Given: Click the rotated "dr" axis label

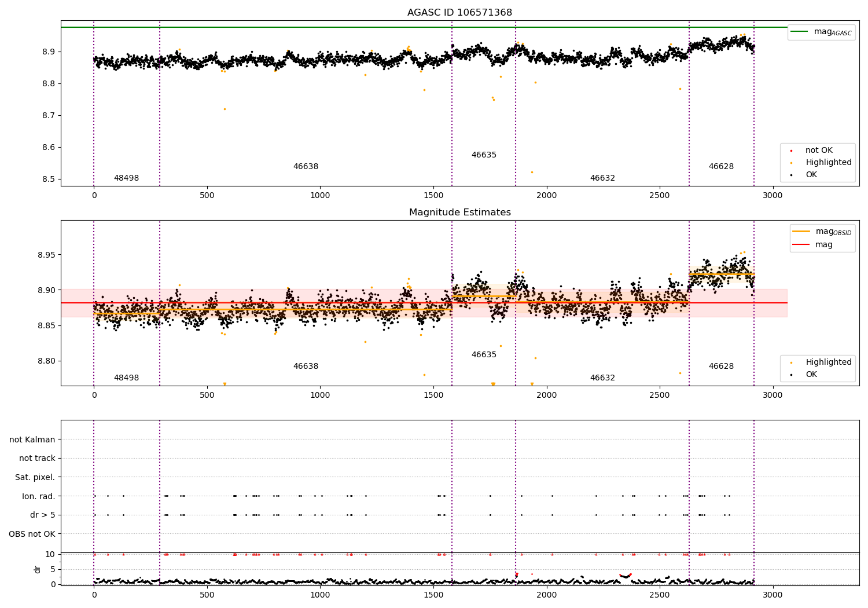Looking at the screenshot, I should 38,570.
